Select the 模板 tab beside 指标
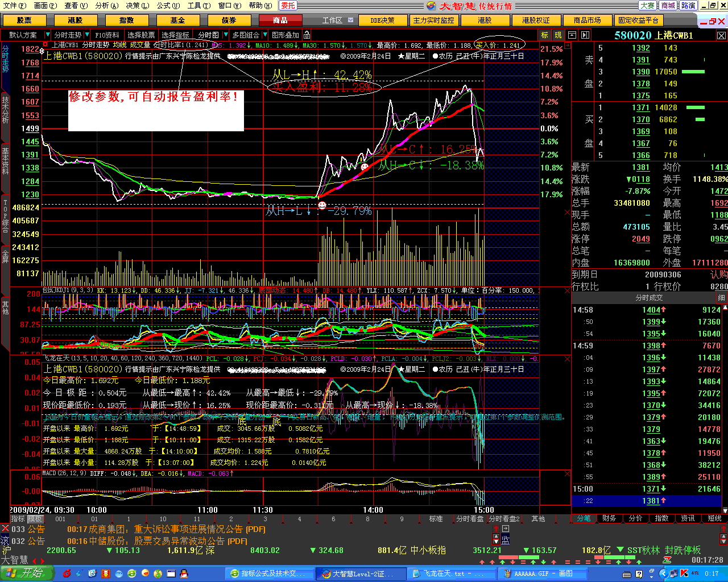The image size is (728, 582). pyautogui.click(x=35, y=519)
